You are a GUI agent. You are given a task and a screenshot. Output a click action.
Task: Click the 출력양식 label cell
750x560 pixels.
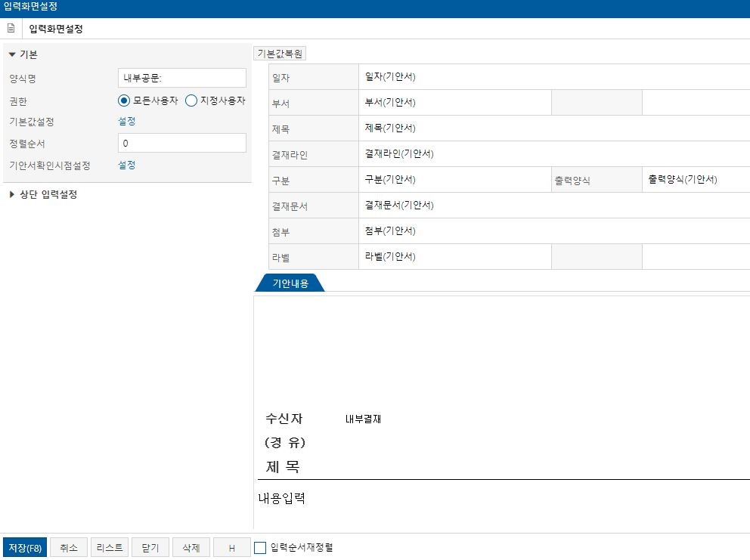(597, 181)
